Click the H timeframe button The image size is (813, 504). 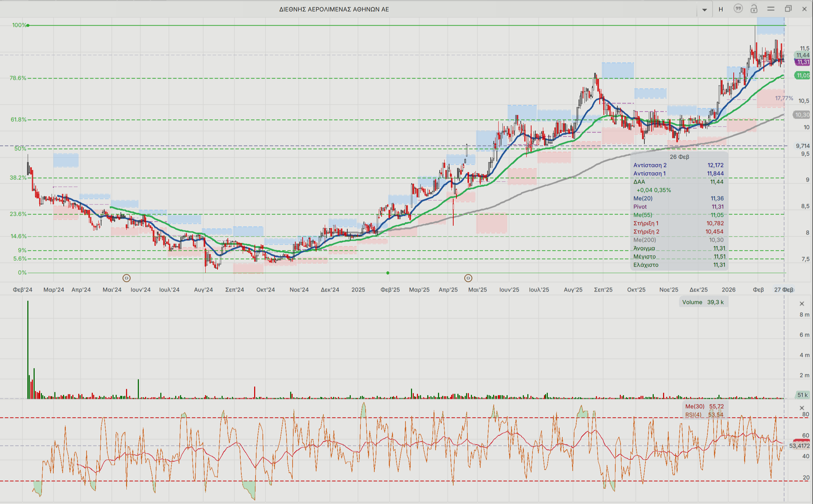721,9
